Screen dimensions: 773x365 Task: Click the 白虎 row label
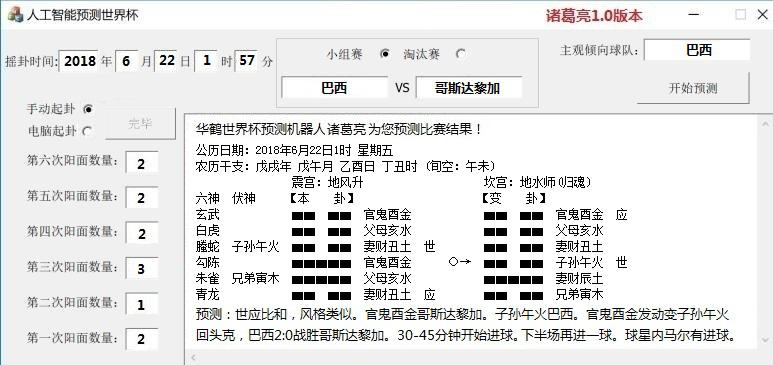(207, 230)
